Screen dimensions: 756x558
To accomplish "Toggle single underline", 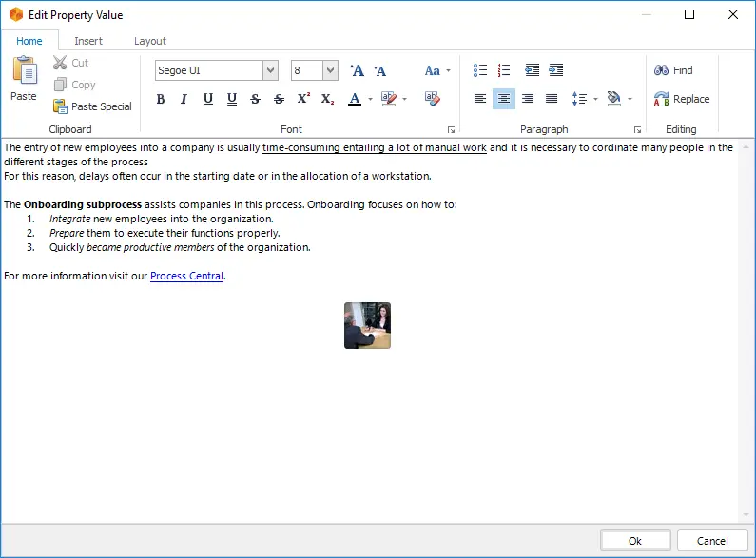I will (x=208, y=99).
